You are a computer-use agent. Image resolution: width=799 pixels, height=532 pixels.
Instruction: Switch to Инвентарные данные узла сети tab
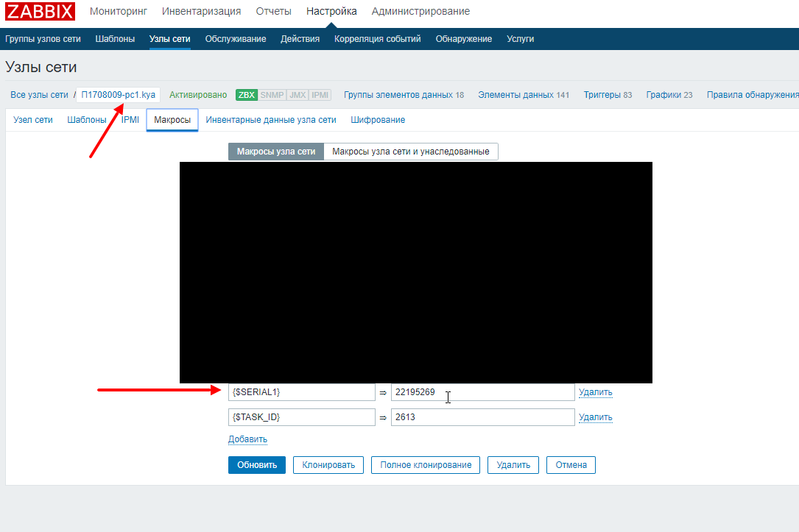tap(271, 120)
